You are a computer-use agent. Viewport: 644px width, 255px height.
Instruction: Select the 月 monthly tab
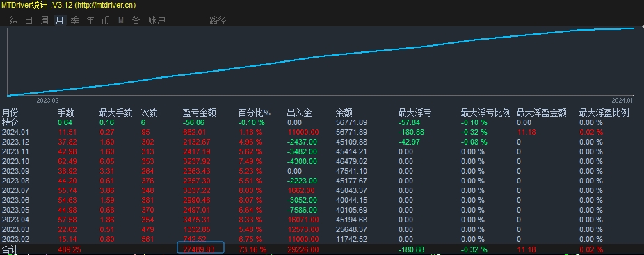[x=60, y=21]
